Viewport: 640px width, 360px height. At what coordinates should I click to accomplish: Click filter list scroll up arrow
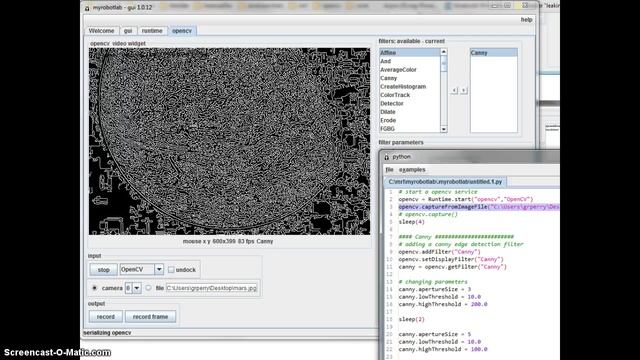coord(444,52)
